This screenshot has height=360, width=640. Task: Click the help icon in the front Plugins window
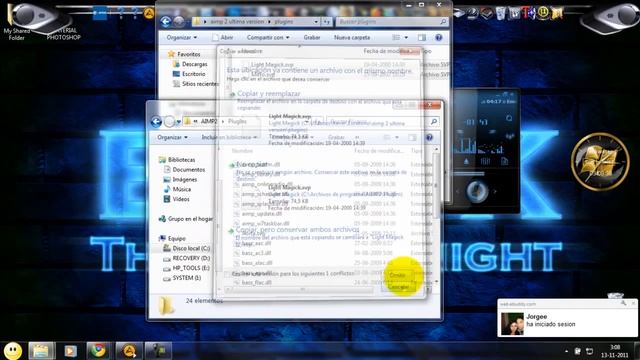[x=429, y=138]
